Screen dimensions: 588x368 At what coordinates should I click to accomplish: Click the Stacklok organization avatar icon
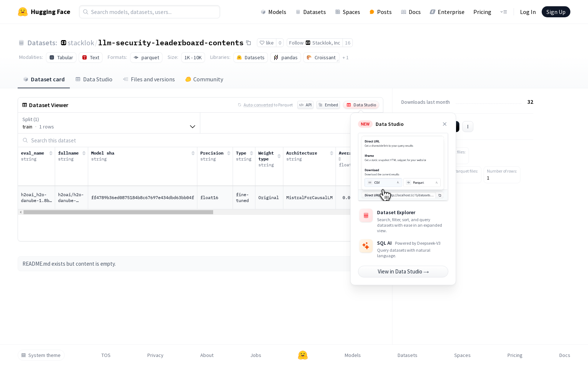pos(64,43)
